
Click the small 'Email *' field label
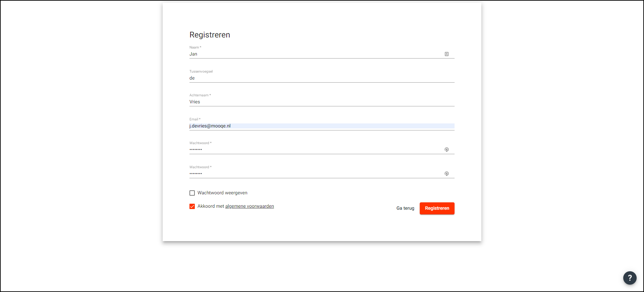coord(195,119)
